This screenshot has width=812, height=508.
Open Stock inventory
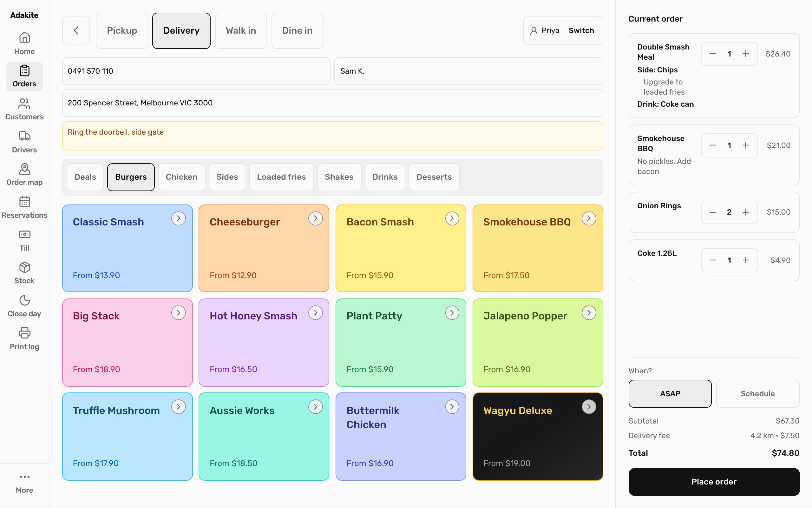(24, 273)
